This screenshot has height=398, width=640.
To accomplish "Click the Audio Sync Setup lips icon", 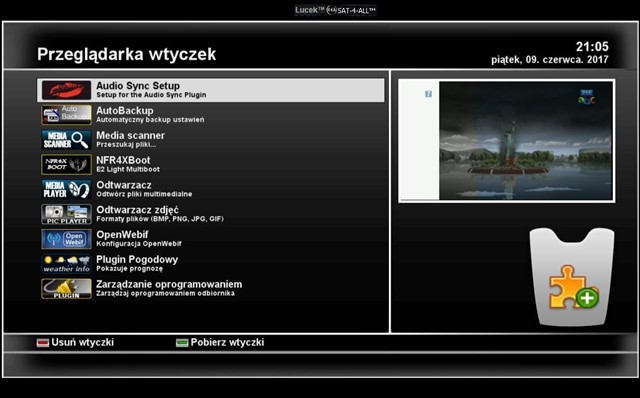I will click(x=66, y=90).
